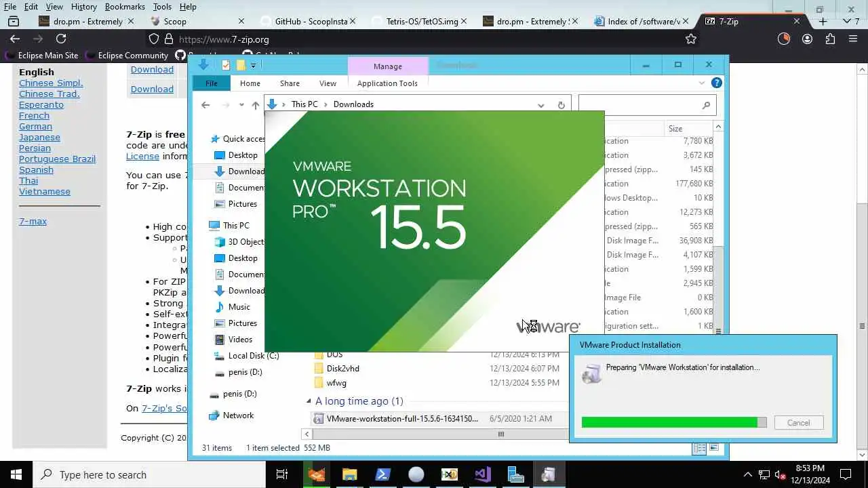The height and width of the screenshot is (488, 868).
Task: Switch Explorer to large icons view
Action: [713, 448]
